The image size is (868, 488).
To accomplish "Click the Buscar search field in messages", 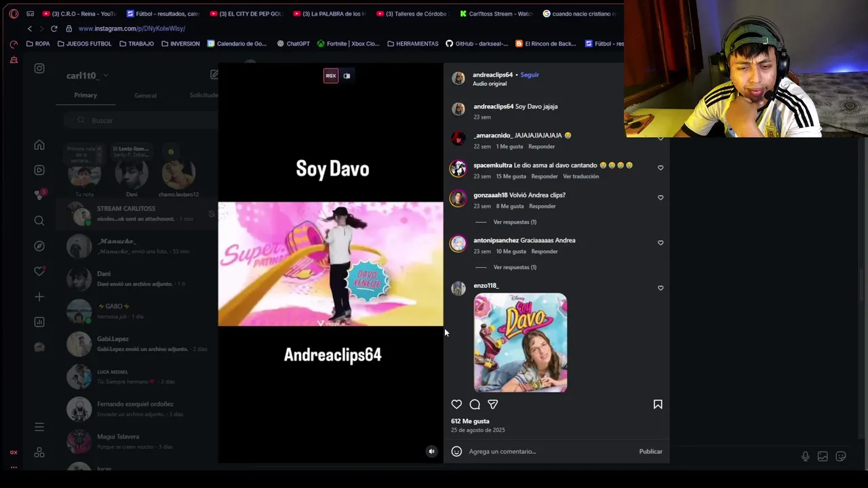I will tap(141, 121).
